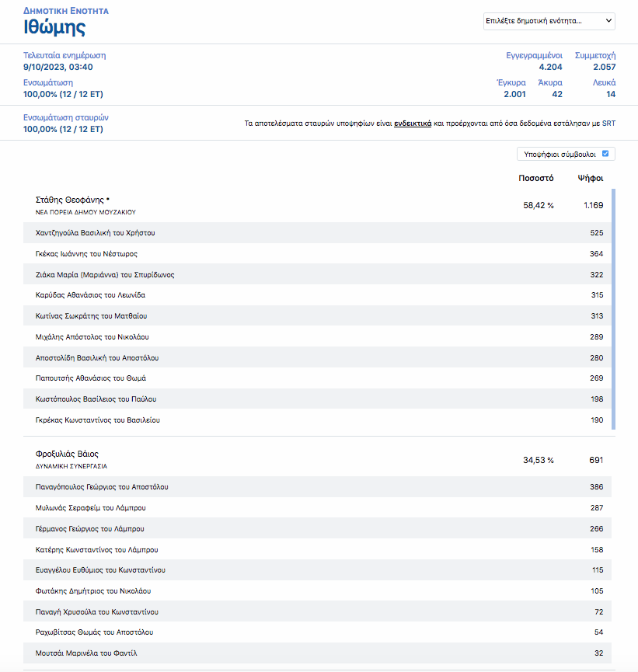Screen dimensions: 638x672
Task: Click the 'ενδεικτικά' underlined link
Action: 413,124
